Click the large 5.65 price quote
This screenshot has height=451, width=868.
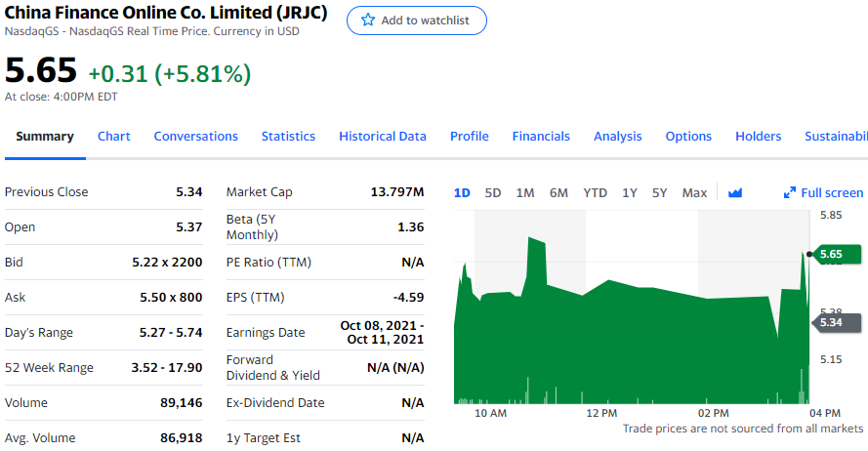[x=41, y=71]
